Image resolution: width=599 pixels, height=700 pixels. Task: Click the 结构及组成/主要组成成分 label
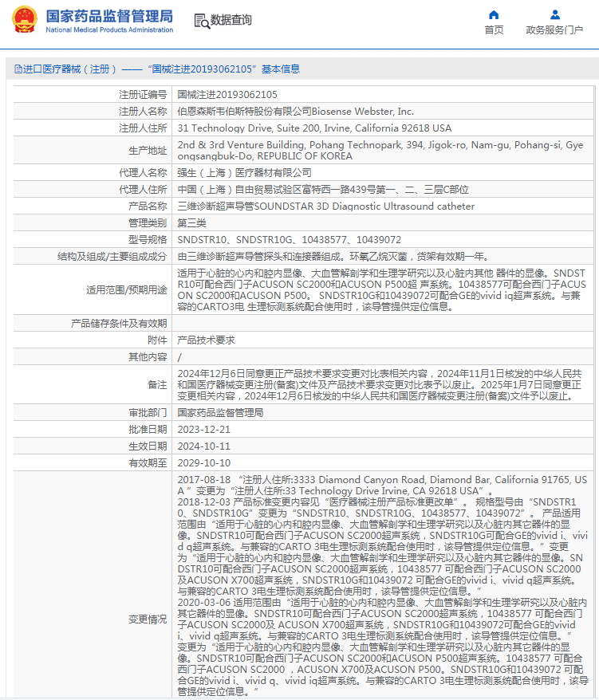112,257
